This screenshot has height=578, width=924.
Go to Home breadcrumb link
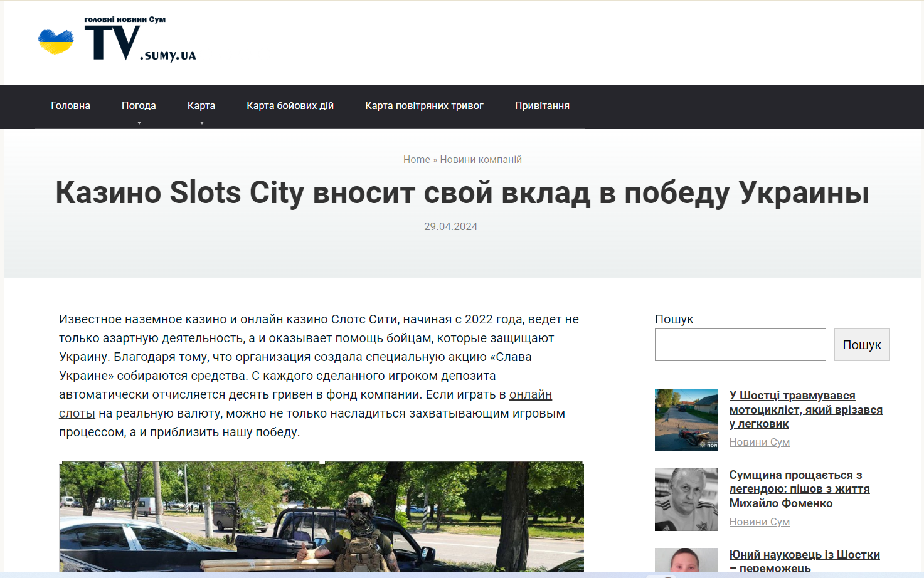[x=417, y=159]
